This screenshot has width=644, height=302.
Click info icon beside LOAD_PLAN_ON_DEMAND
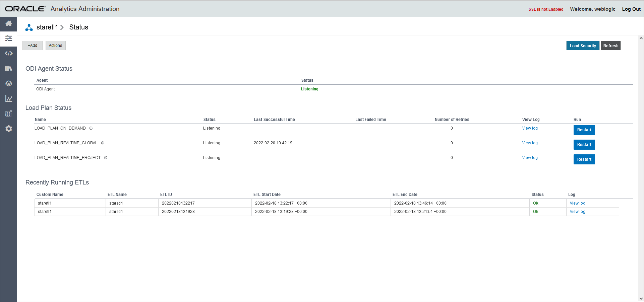(91, 128)
